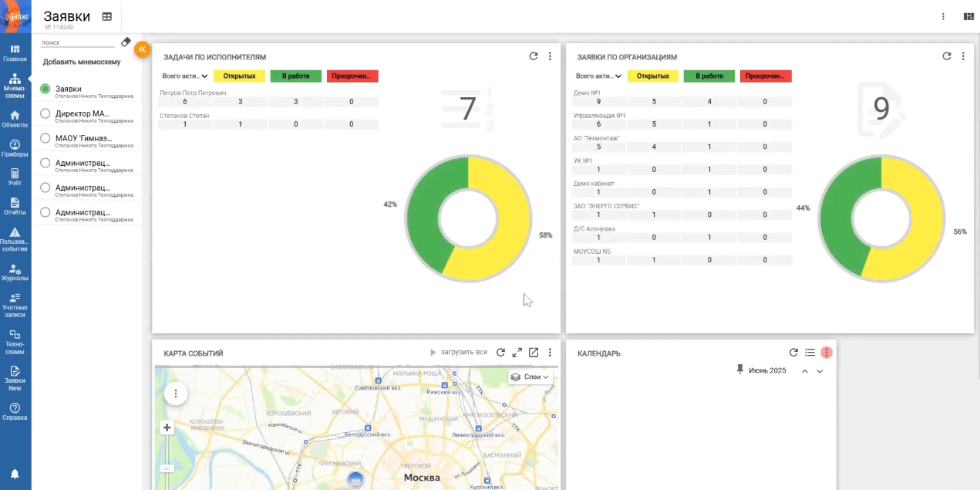Open the notifications bell
The width and height of the screenshot is (980, 490).
(15, 473)
